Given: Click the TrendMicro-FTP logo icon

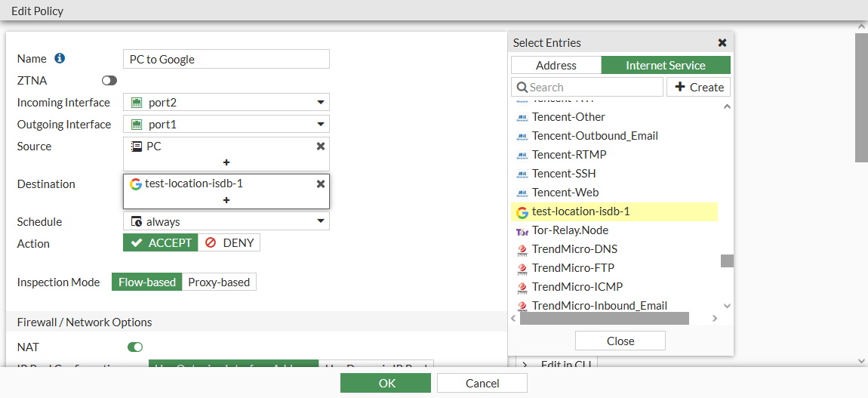Looking at the screenshot, I should point(522,269).
